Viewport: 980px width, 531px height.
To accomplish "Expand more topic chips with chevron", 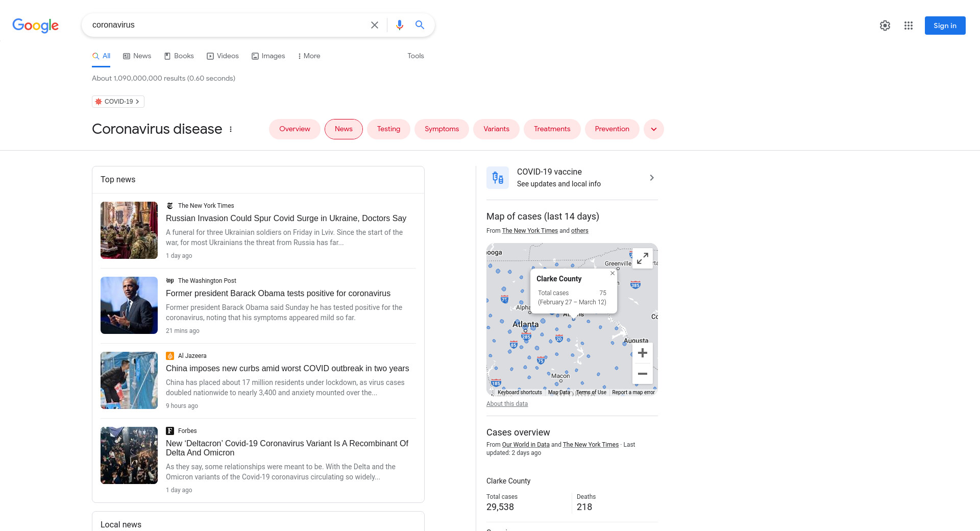I will [653, 129].
